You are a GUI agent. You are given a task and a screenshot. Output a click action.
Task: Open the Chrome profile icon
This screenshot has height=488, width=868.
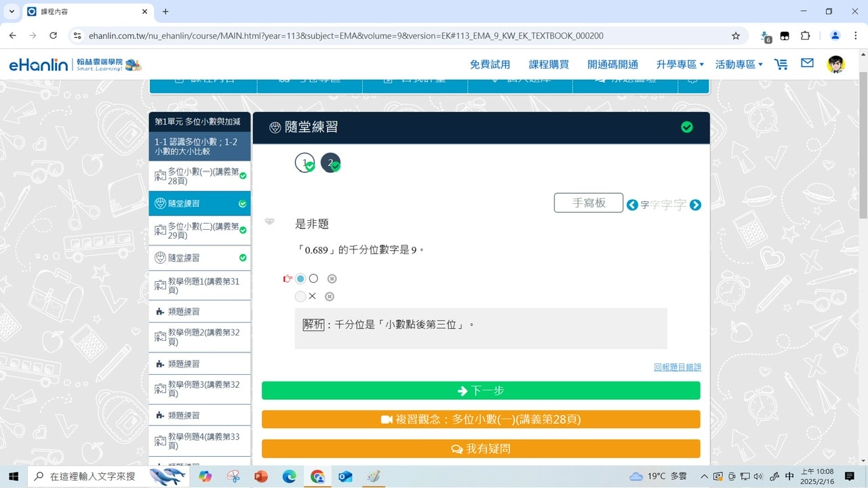click(x=835, y=35)
